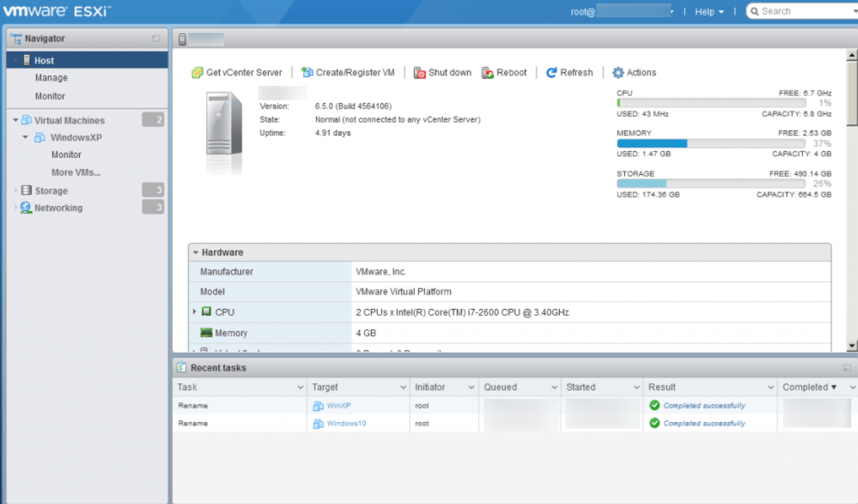Select Monitor under Host
Viewport: 858px width, 504px height.
[x=50, y=96]
